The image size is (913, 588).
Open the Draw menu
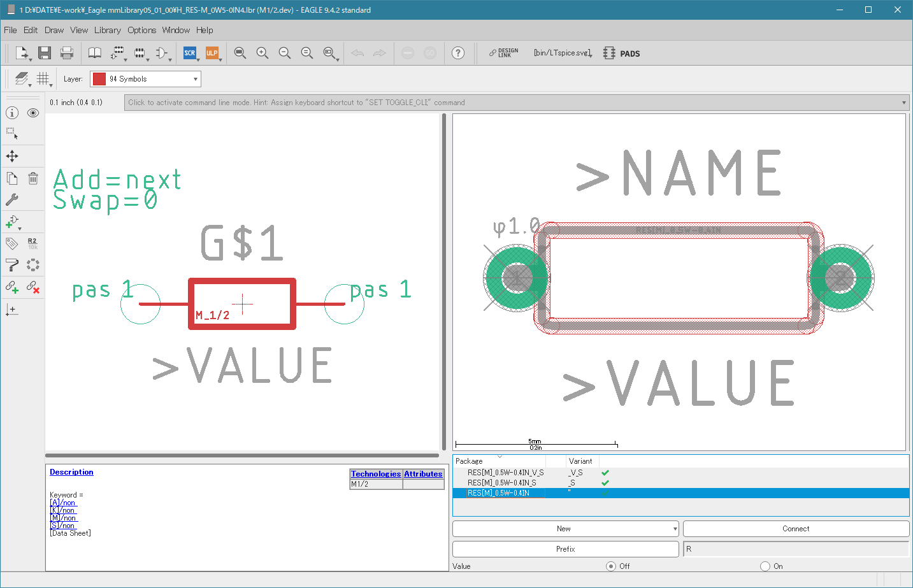tap(54, 30)
